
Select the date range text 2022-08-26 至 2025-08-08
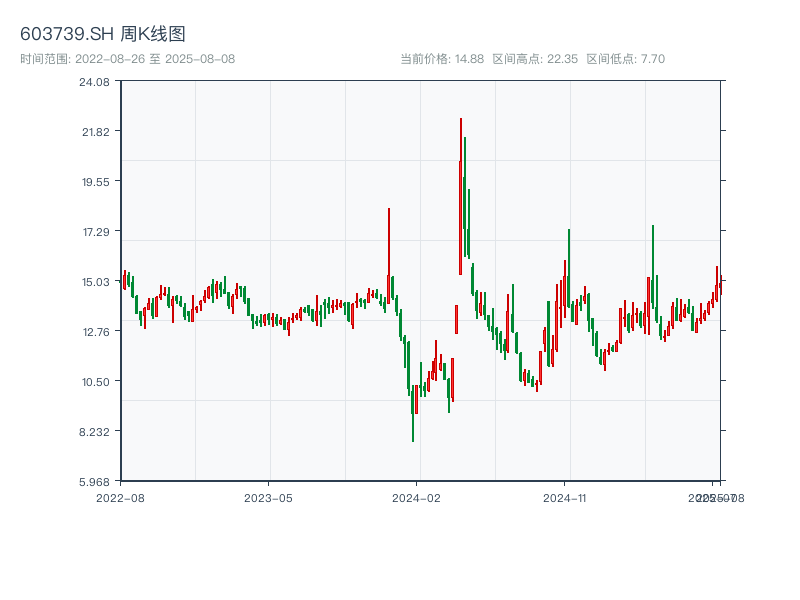(155, 59)
